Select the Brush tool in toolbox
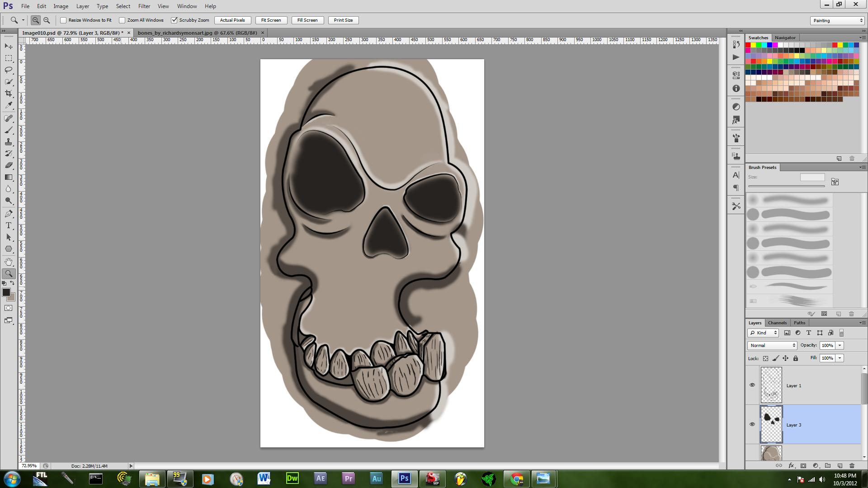Viewport: 868px width, 488px height. point(9,130)
